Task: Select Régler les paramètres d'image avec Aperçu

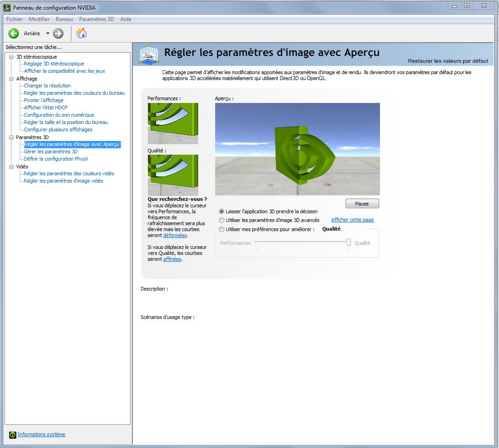Action: point(71,144)
